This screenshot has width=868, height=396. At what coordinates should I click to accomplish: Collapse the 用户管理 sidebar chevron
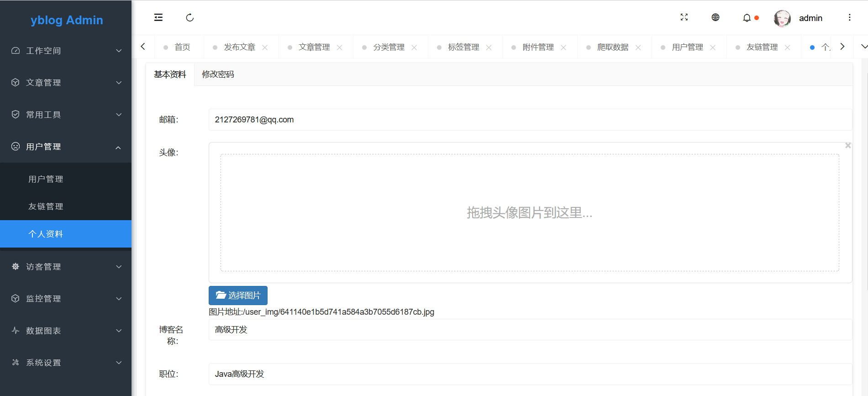119,147
